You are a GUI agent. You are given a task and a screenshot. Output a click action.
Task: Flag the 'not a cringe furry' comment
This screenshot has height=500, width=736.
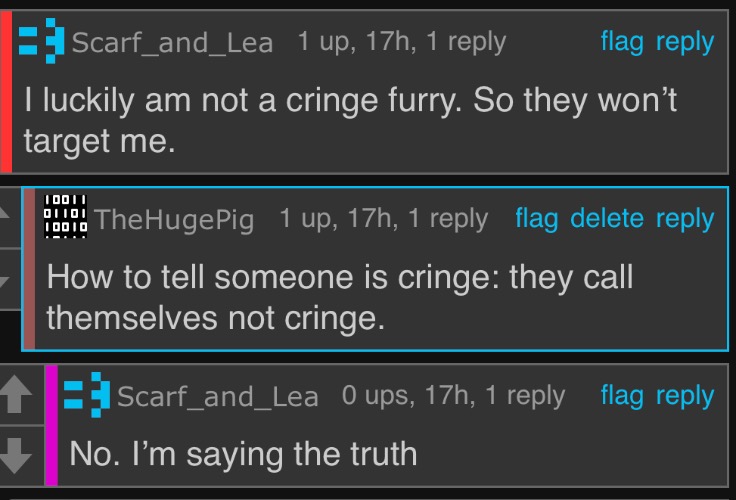click(x=622, y=42)
